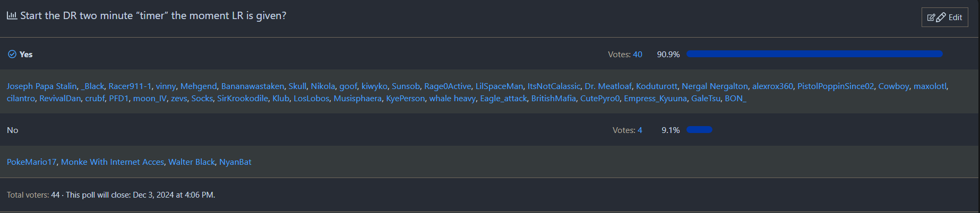Open Joseph Papa Stalin's profile

pos(42,86)
